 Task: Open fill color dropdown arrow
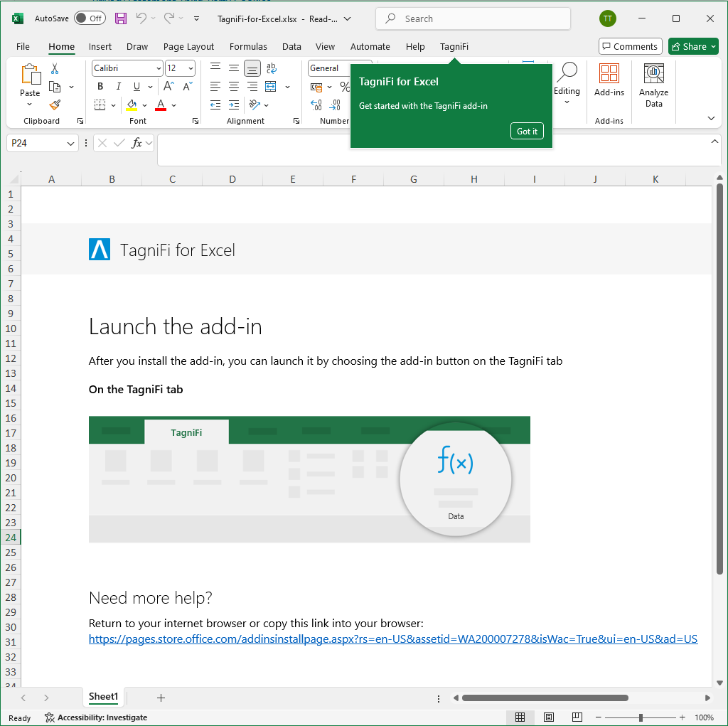[x=145, y=105]
